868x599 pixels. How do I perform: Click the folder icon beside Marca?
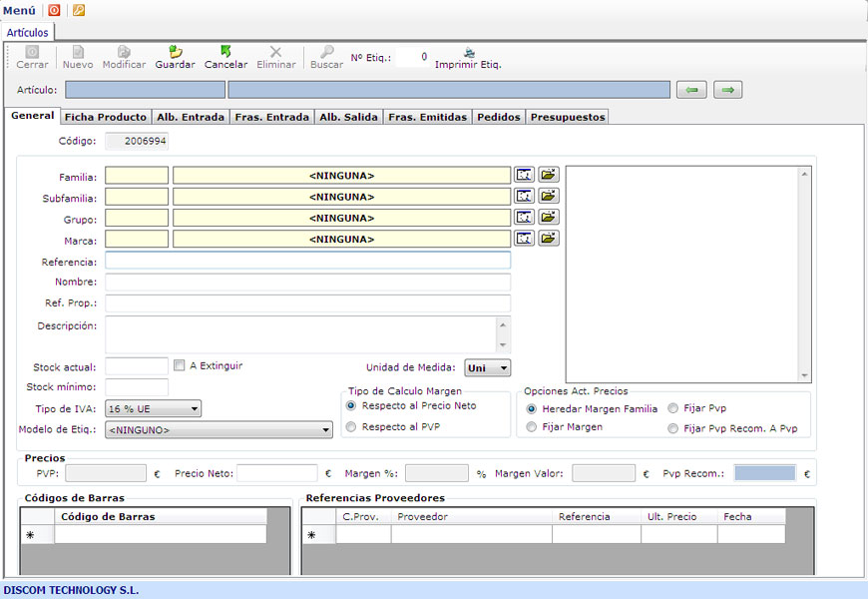click(549, 239)
